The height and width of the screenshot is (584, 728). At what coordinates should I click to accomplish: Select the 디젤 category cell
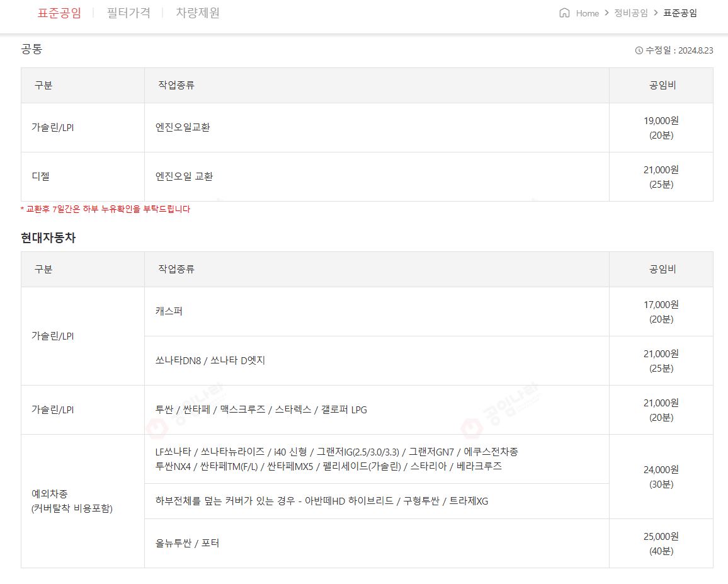82,176
